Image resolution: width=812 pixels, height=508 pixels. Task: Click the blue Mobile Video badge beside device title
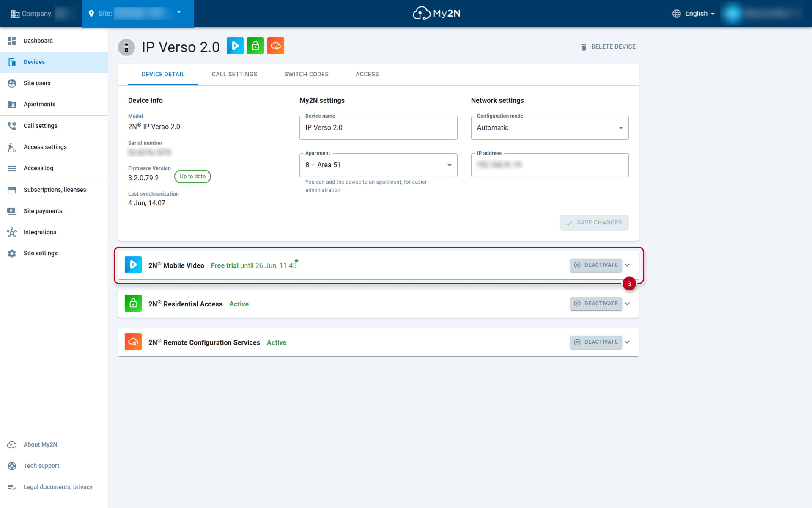point(235,46)
